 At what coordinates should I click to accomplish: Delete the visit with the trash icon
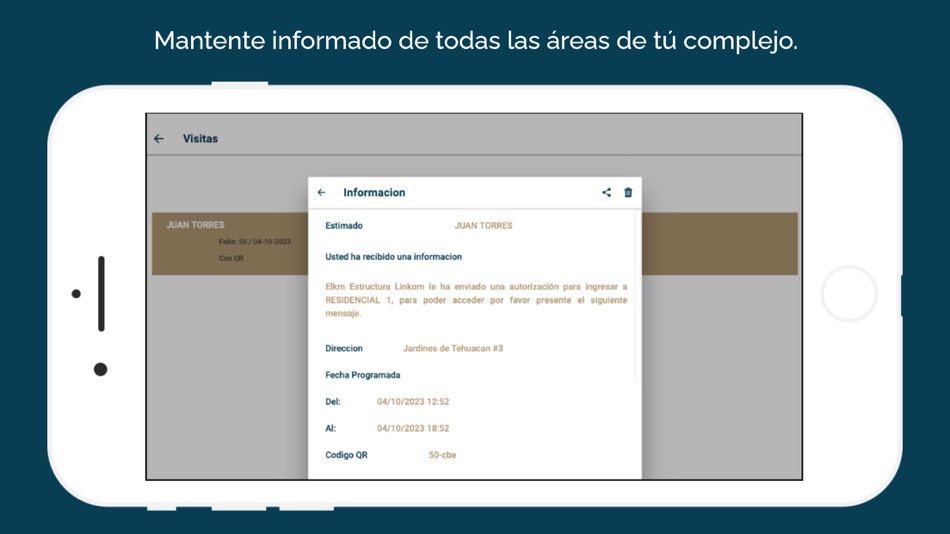pyautogui.click(x=628, y=192)
